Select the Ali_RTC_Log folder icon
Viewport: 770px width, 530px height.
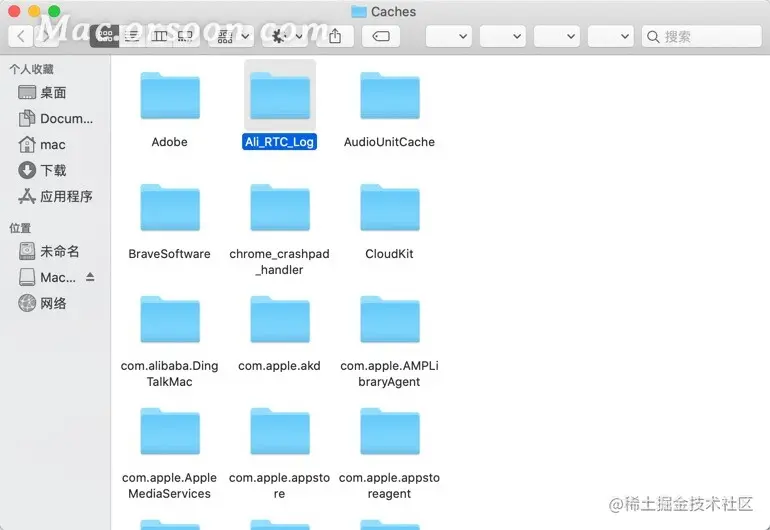click(x=280, y=95)
